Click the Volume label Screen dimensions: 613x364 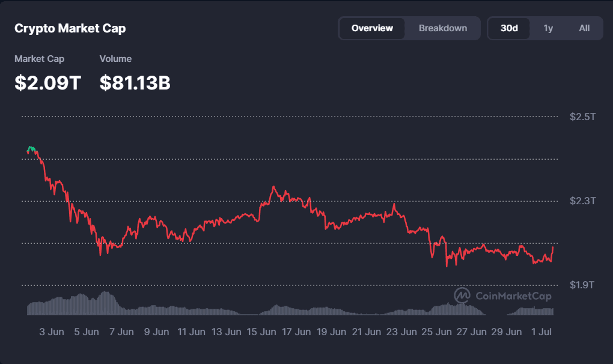pyautogui.click(x=115, y=59)
